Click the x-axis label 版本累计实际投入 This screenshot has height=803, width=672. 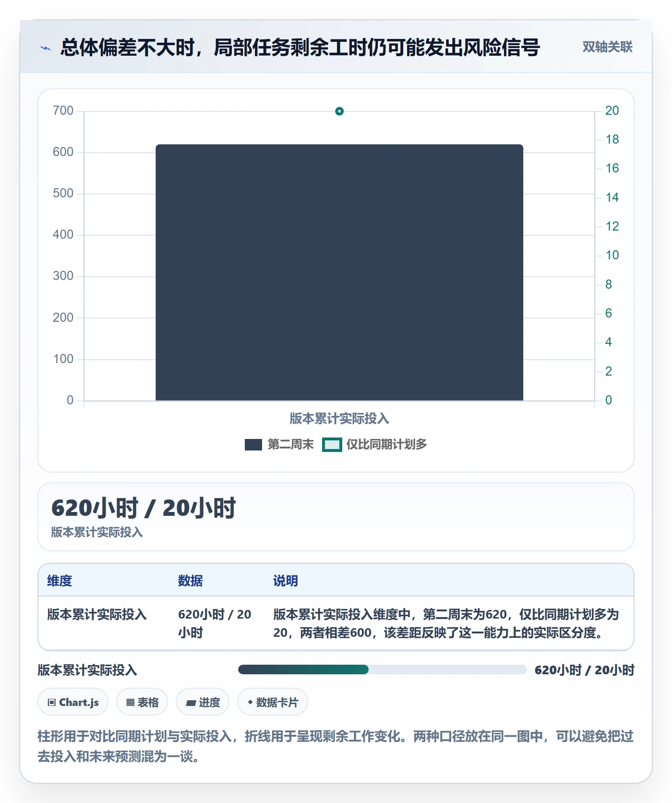tap(339, 419)
